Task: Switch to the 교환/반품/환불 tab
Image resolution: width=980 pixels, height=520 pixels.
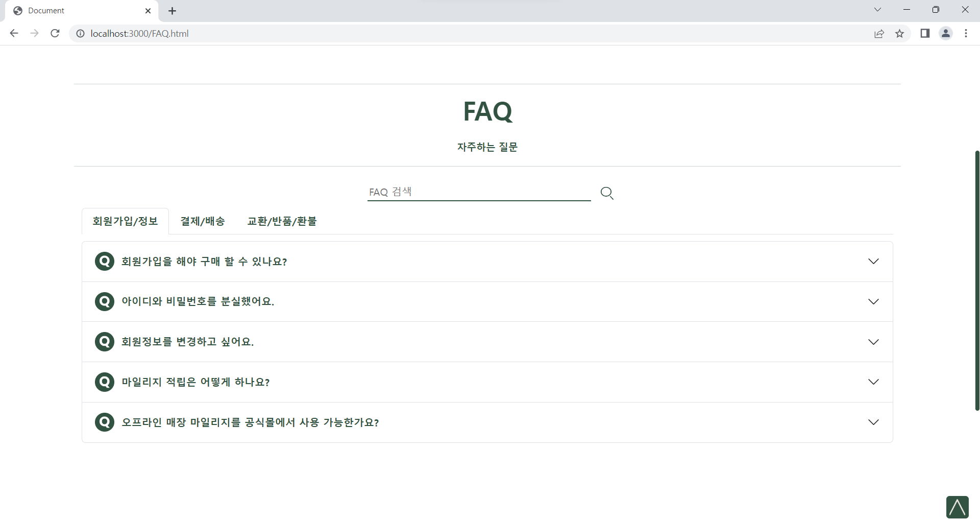Action: (282, 221)
